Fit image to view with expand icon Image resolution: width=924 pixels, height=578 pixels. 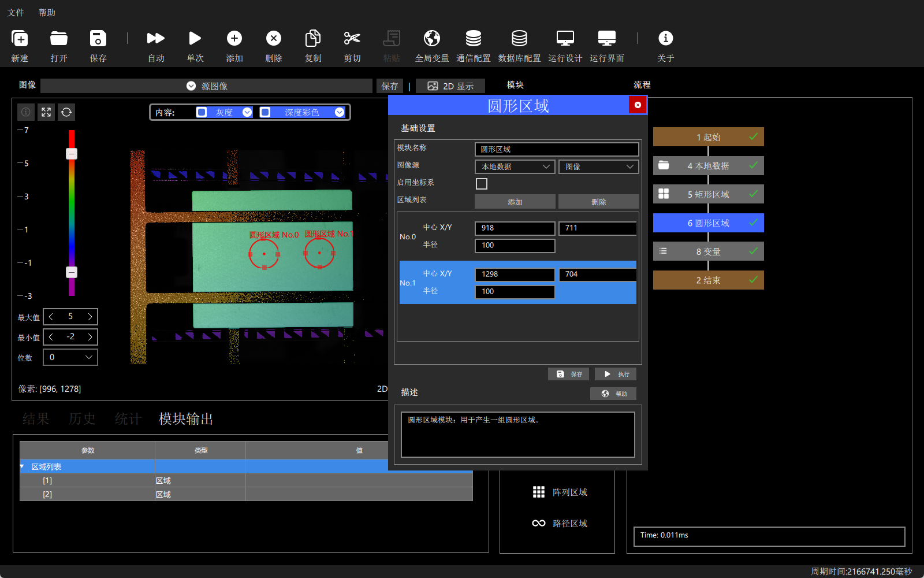click(x=46, y=112)
